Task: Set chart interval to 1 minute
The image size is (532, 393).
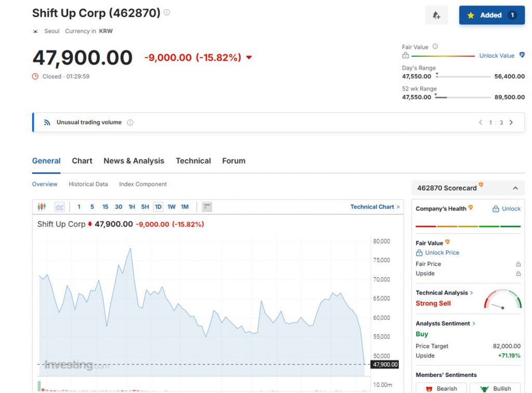Action: pos(79,207)
